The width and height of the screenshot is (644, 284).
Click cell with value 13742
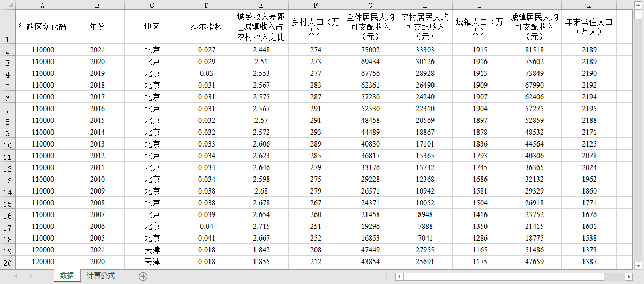pos(425,168)
